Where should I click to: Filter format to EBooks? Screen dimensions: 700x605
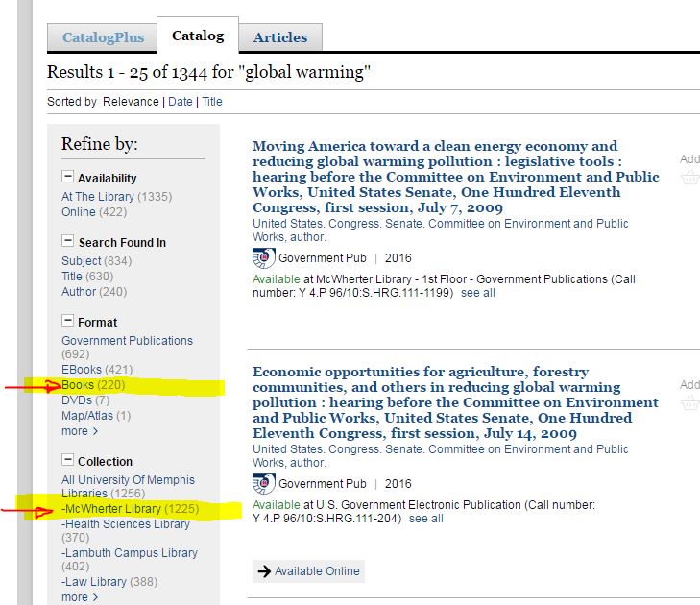point(97,370)
